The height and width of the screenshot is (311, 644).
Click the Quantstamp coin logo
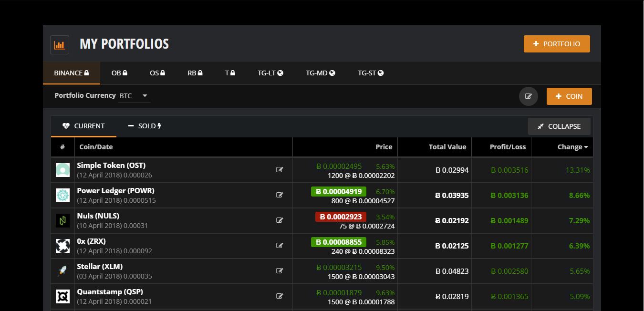click(x=62, y=296)
